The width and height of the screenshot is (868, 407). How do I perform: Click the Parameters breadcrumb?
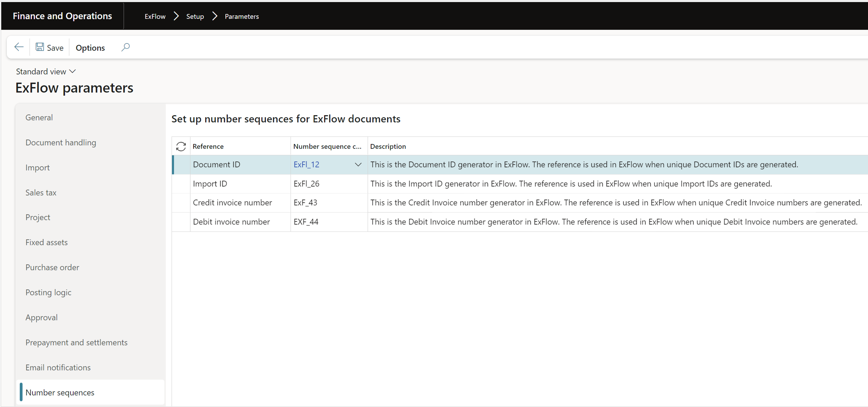[242, 16]
